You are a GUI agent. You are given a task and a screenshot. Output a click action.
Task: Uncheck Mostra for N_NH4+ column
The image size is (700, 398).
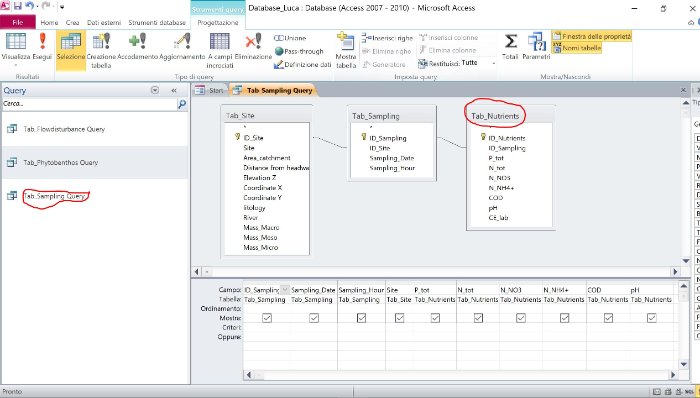[564, 318]
